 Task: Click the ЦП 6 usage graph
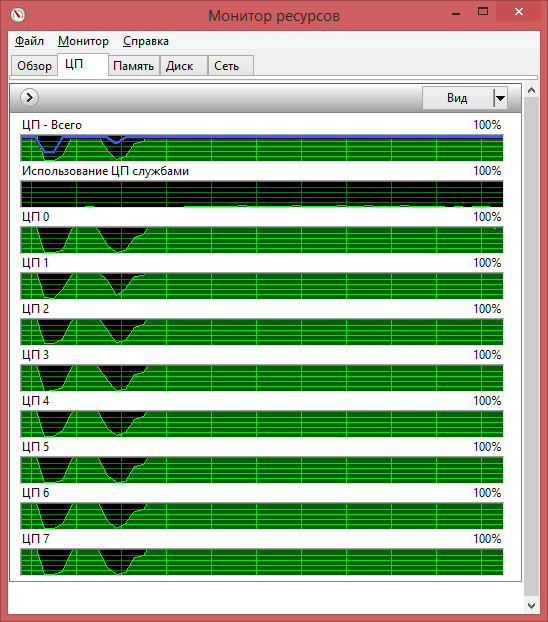click(x=262, y=516)
